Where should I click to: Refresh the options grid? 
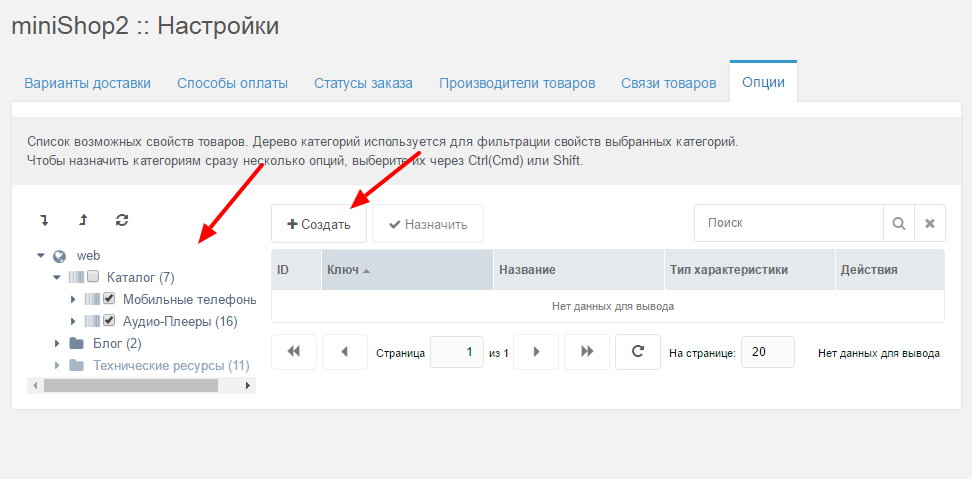638,352
